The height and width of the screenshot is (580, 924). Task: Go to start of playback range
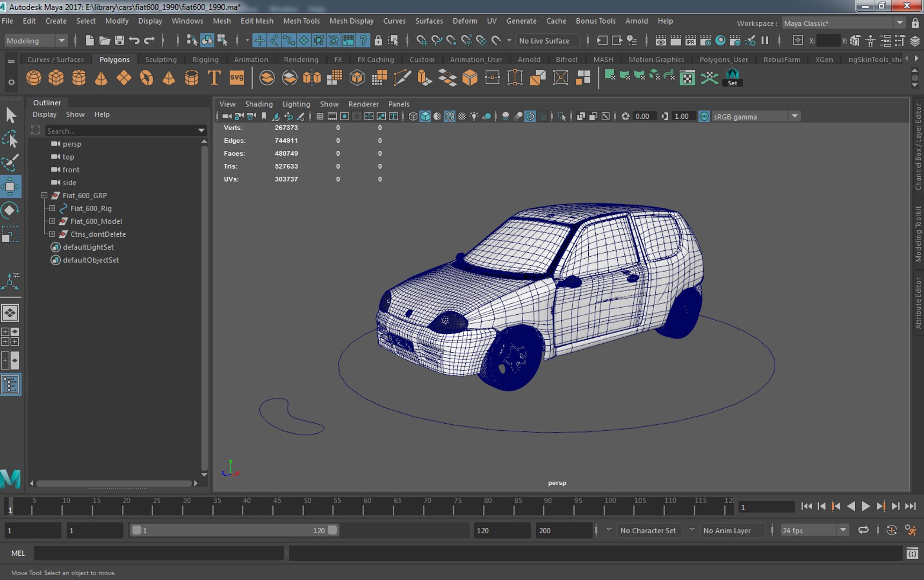[806, 506]
